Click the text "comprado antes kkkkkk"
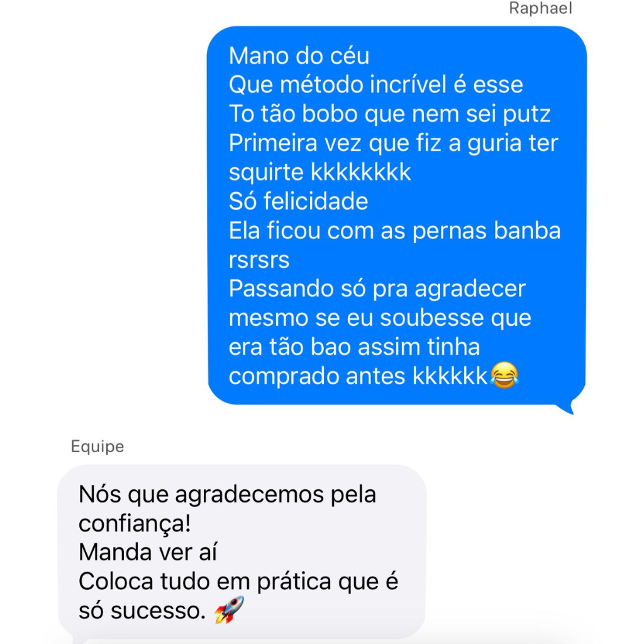Viewport: 644px width, 644px height. pos(358,376)
